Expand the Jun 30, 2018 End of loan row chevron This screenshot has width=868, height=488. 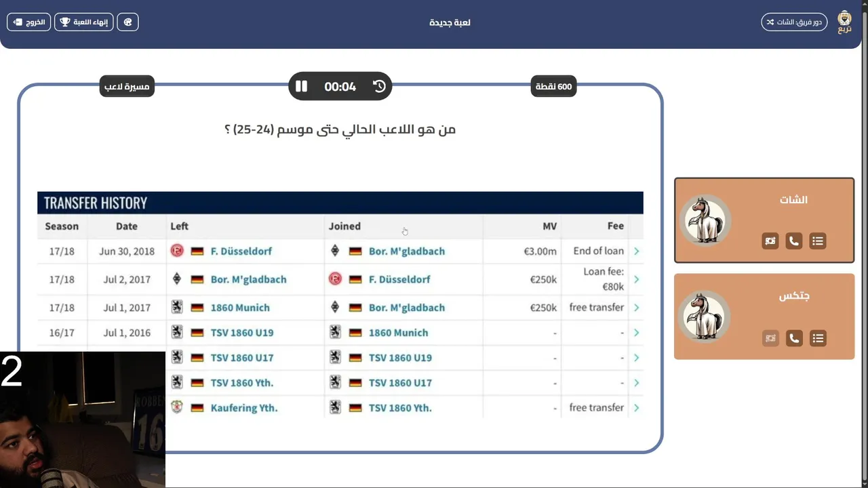[x=636, y=251]
